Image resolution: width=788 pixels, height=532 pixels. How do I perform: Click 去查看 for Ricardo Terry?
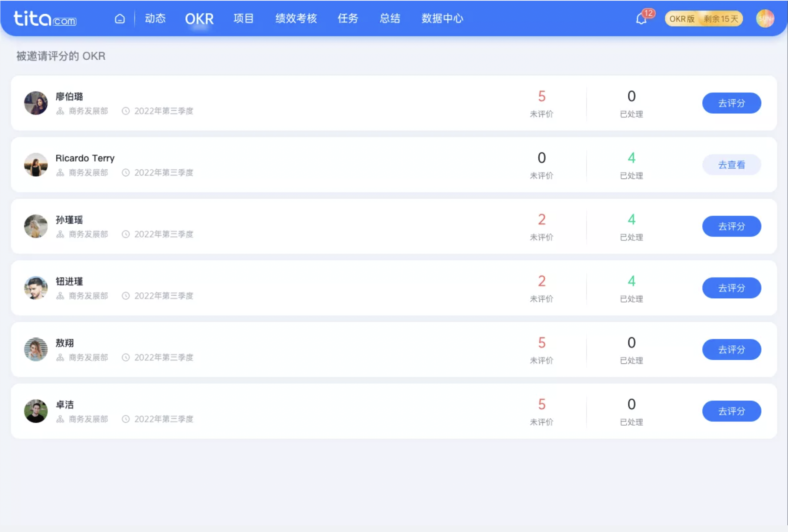click(732, 164)
